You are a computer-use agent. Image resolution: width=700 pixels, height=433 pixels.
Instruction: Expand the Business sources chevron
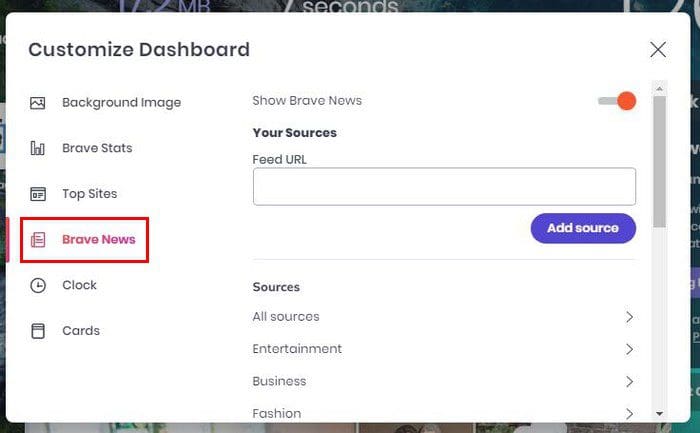[629, 382]
